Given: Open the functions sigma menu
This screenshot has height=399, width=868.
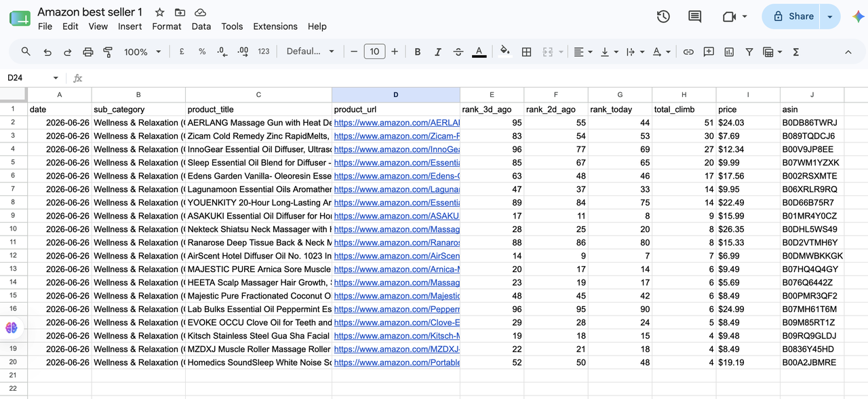Looking at the screenshot, I should tap(796, 52).
